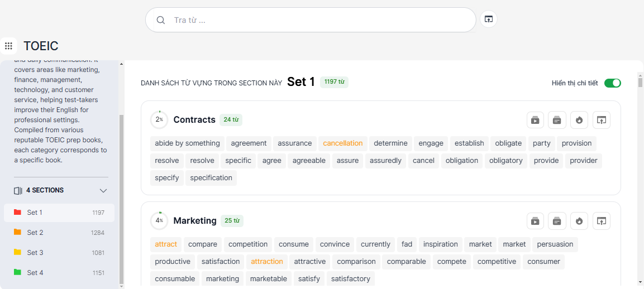Click the highlighted word cancellation
The image size is (644, 289).
click(x=343, y=143)
